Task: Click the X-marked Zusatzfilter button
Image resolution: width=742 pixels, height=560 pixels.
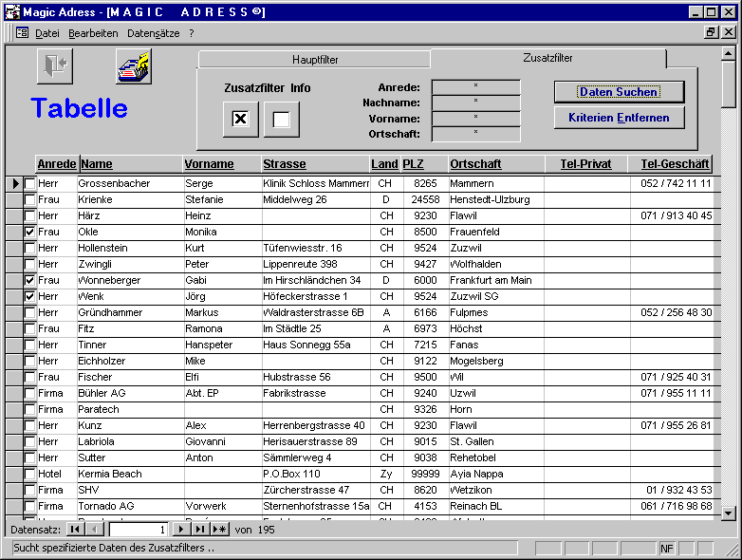Action: click(240, 120)
